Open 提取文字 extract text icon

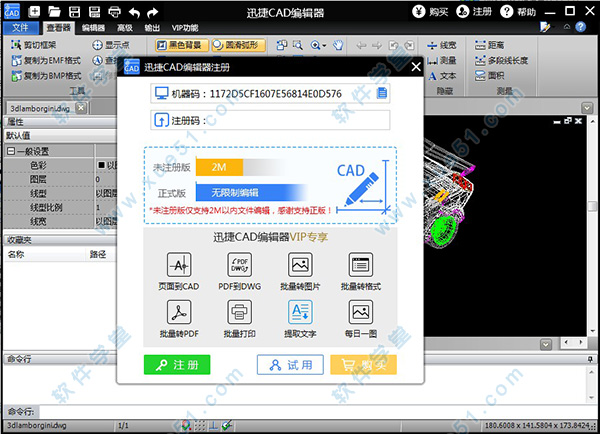(x=300, y=312)
